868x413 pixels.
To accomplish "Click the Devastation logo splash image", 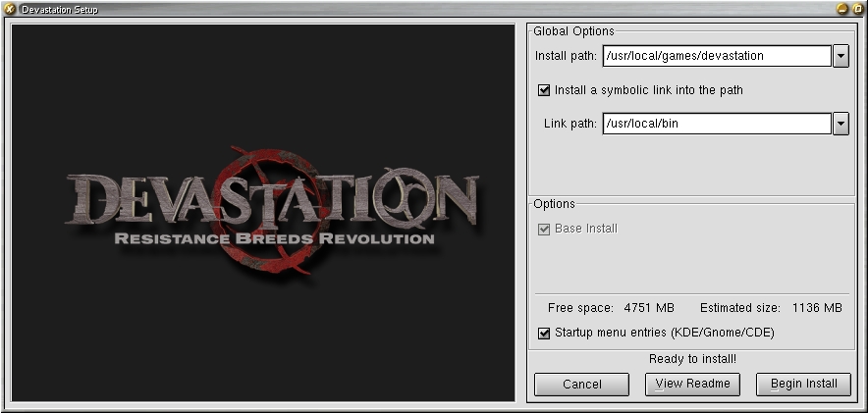I will click(x=263, y=213).
